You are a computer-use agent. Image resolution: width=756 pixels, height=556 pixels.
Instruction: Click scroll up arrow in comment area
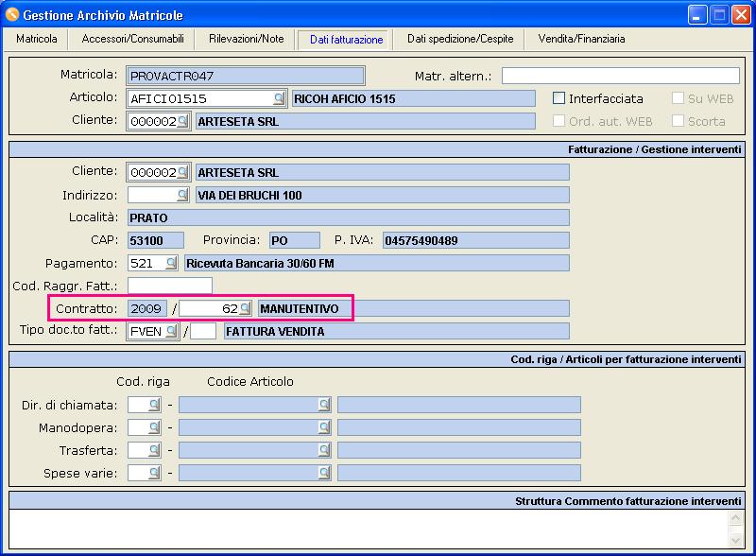tap(735, 518)
